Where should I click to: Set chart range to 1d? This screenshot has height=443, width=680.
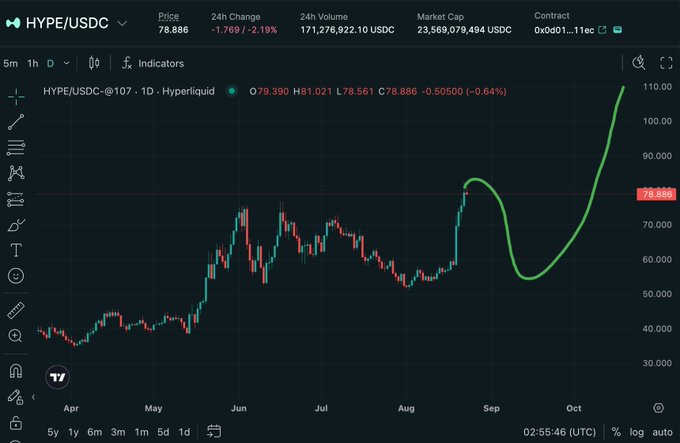click(184, 432)
